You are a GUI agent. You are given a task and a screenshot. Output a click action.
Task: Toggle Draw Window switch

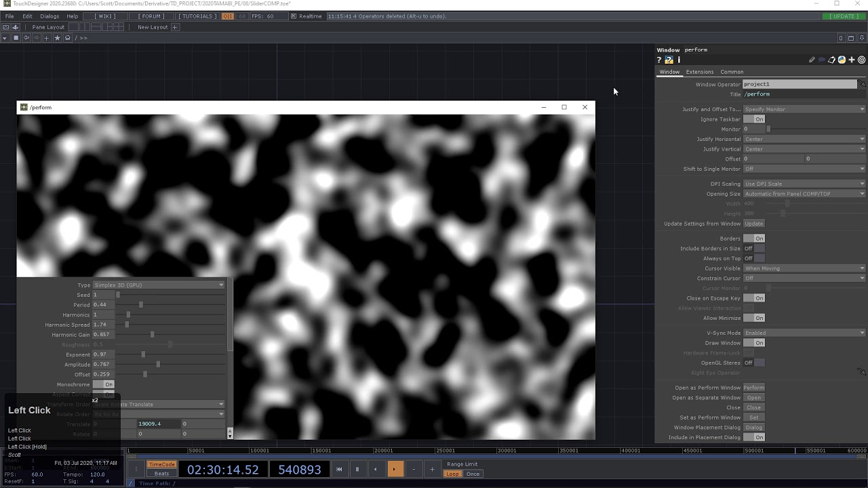tap(754, 343)
